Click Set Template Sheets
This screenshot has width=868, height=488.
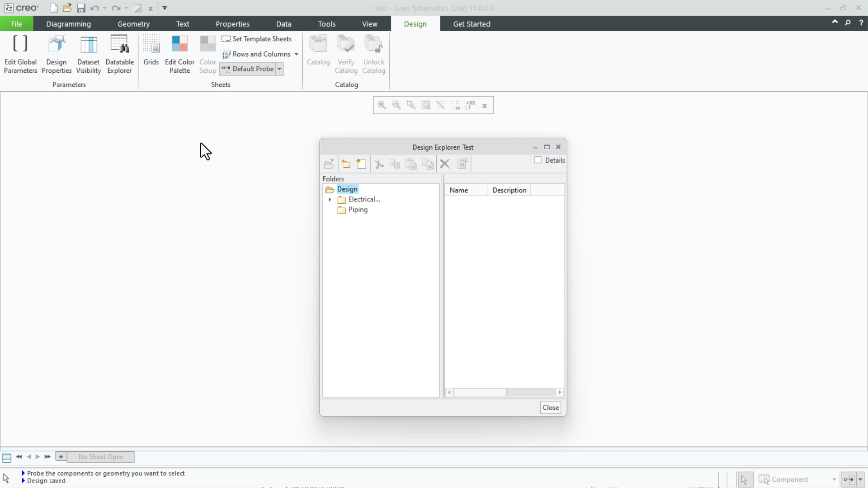tap(256, 39)
